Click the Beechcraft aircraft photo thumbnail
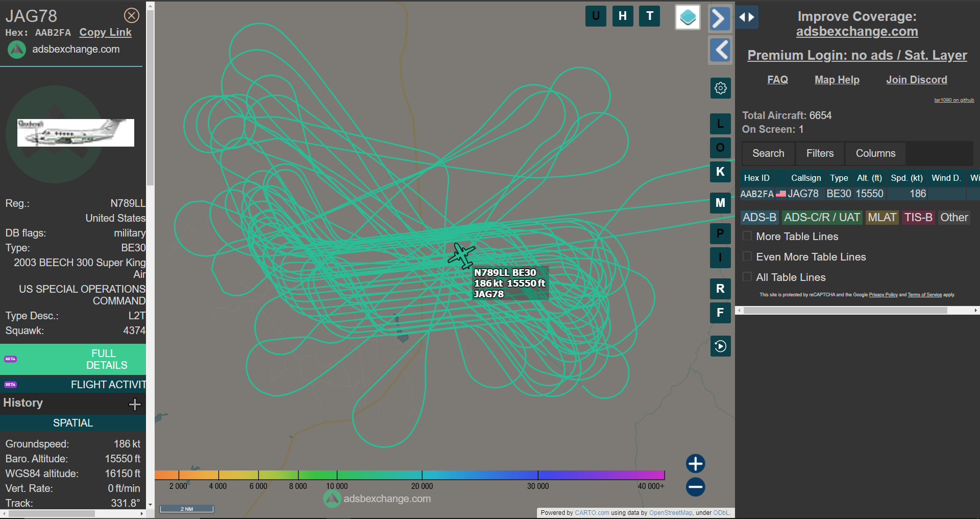Image resolution: width=980 pixels, height=519 pixels. (x=76, y=133)
